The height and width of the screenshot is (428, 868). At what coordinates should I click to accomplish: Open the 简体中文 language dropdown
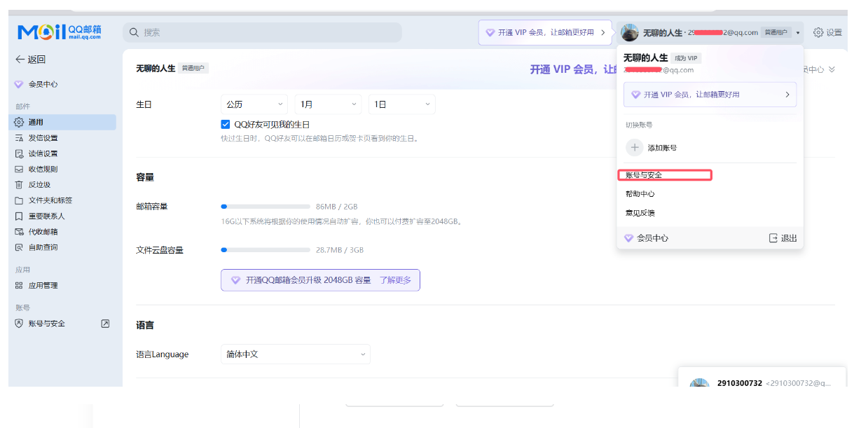[295, 354]
